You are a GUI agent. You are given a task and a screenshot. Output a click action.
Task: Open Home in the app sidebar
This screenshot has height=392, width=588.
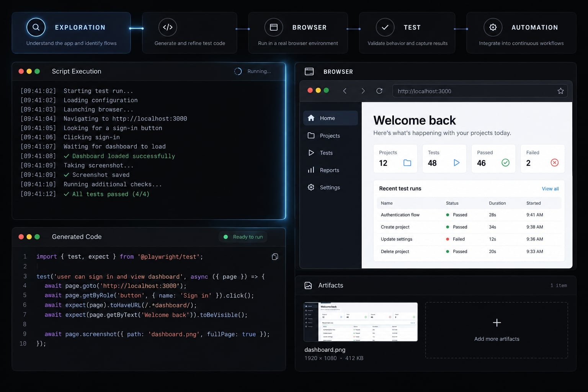click(x=330, y=118)
